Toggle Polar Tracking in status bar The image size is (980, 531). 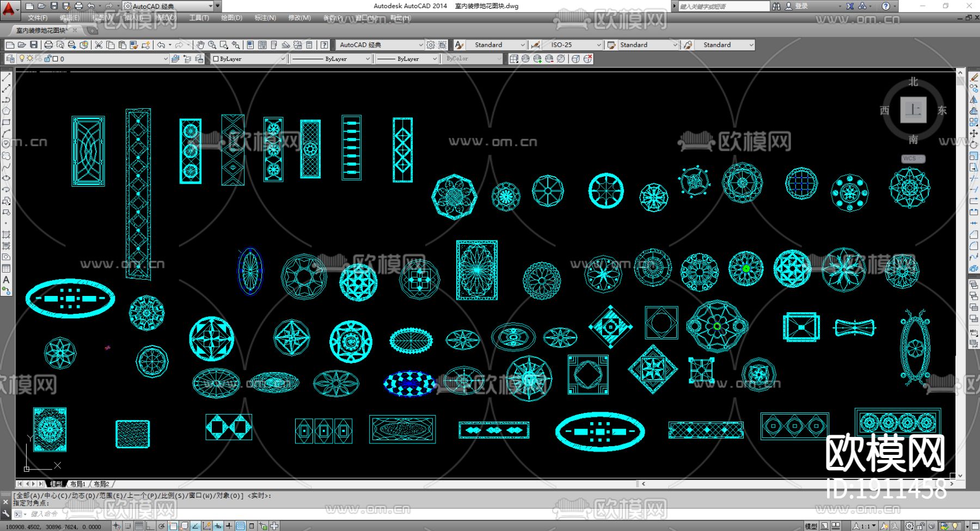tap(162, 526)
